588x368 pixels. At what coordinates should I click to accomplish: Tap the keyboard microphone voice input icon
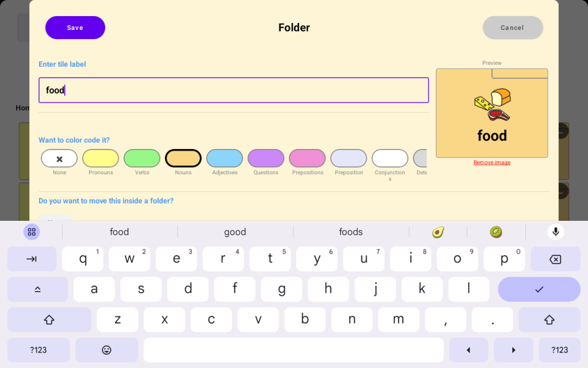point(555,232)
